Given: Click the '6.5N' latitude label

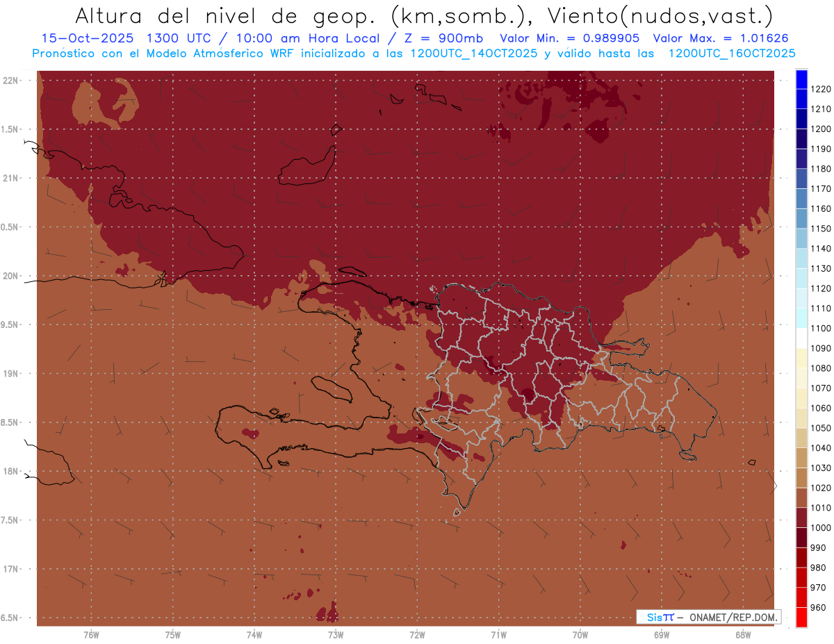Looking at the screenshot, I should coord(10,618).
